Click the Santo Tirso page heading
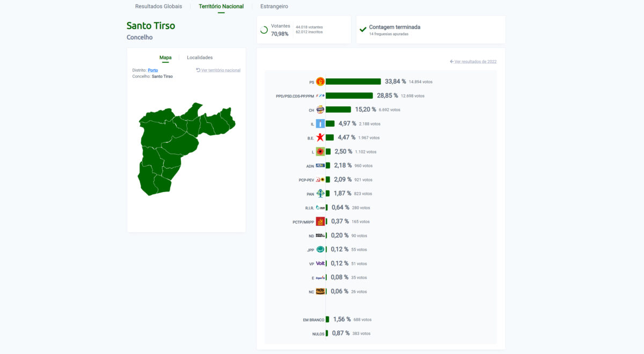Image resolution: width=644 pixels, height=354 pixels. pos(151,26)
